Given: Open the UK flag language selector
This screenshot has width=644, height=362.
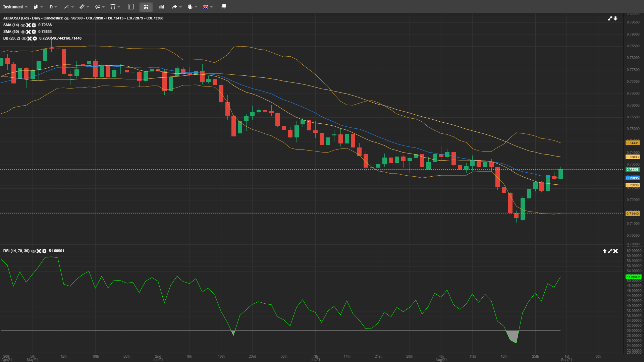Looking at the screenshot, I should click(208, 7).
